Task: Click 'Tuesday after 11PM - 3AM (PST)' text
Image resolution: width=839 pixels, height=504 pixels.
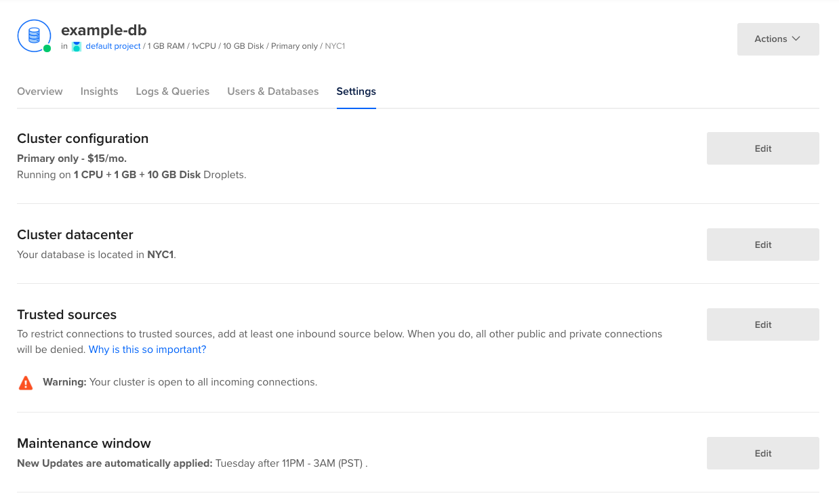Action: pyautogui.click(x=290, y=463)
